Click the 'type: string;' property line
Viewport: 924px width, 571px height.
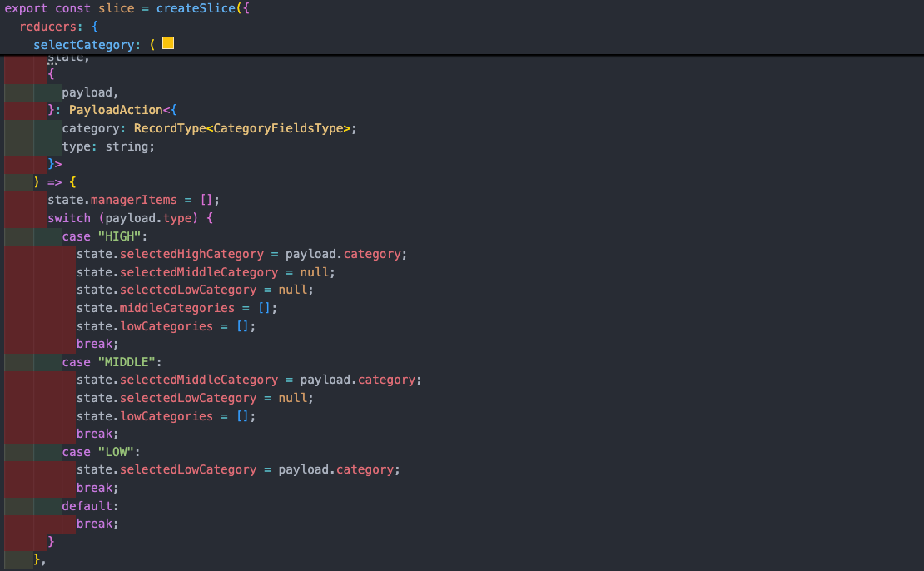[x=108, y=146]
